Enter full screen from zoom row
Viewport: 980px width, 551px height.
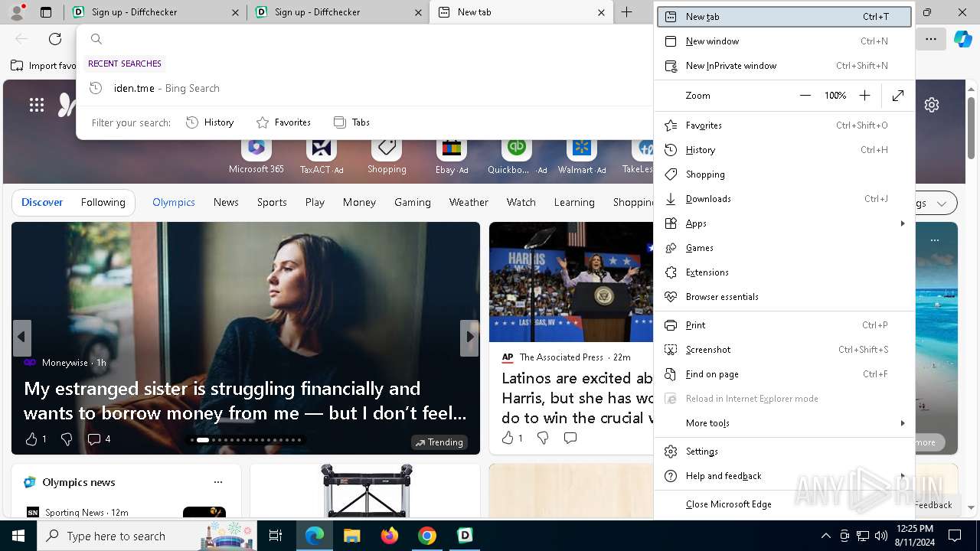[898, 96]
